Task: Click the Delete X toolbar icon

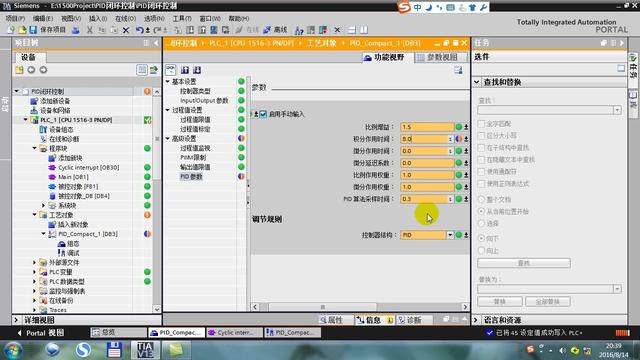Action: (126, 30)
